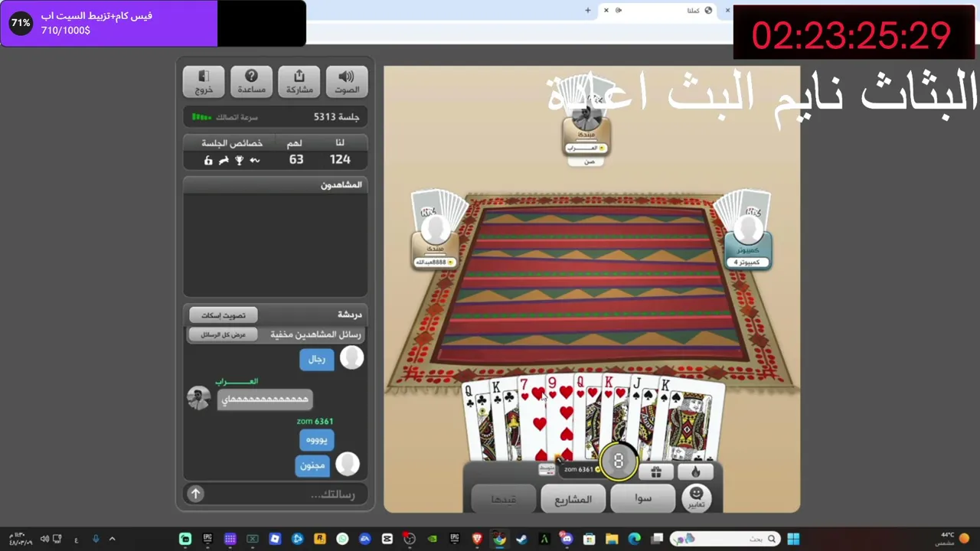Image resolution: width=980 pixels, height=551 pixels.
Task: Open Discord from the taskbar
Action: [x=567, y=539]
